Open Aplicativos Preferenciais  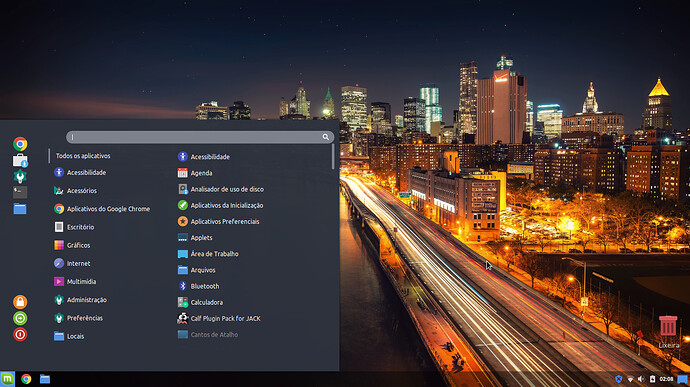(x=218, y=221)
